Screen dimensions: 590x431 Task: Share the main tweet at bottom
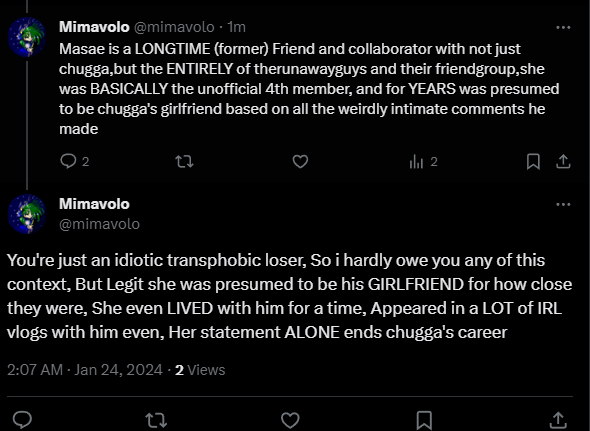coord(558,420)
